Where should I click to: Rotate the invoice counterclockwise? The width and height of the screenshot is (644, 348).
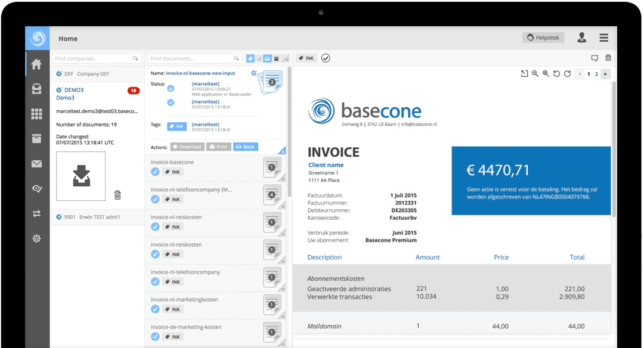point(556,74)
